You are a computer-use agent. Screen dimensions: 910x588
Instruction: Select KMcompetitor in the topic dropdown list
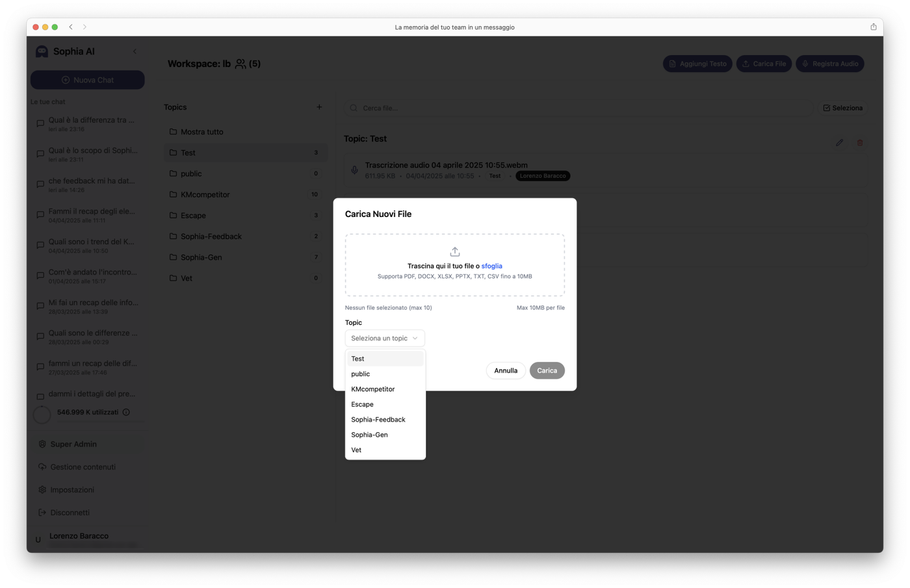[385, 389]
